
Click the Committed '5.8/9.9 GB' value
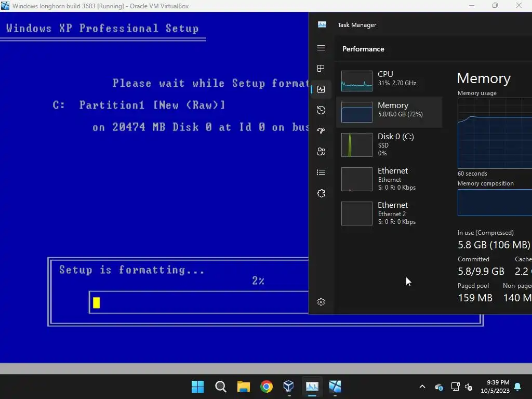481,271
